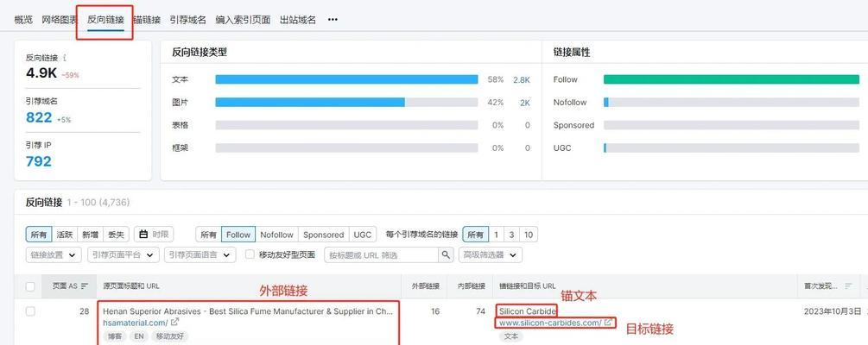Screen dimensions: 868x345
Task: Click the sort icon beside 页面 AS
Action: (x=85, y=286)
